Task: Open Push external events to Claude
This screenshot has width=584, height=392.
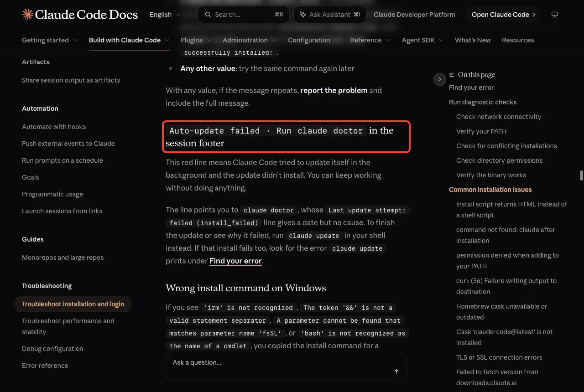Action: [x=68, y=144]
